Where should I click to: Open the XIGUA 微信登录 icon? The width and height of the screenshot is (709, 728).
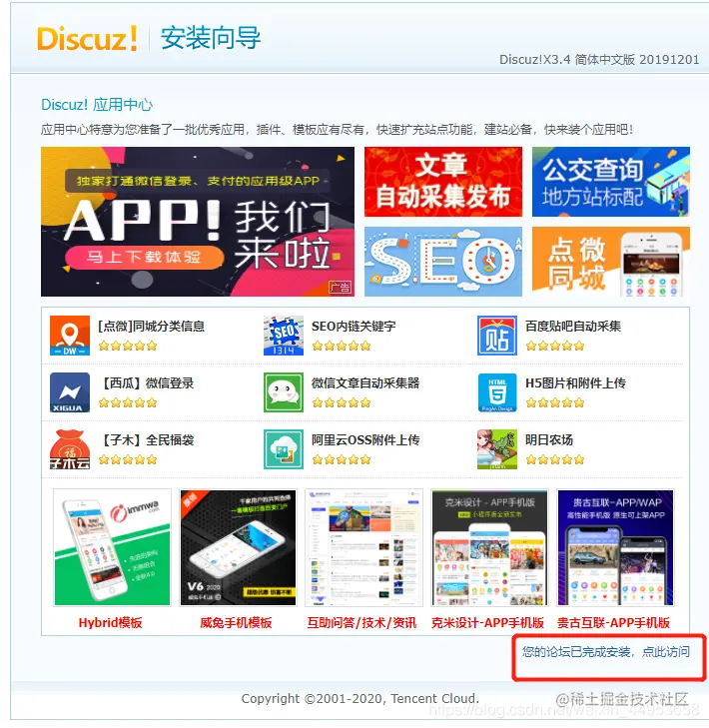pyautogui.click(x=70, y=392)
